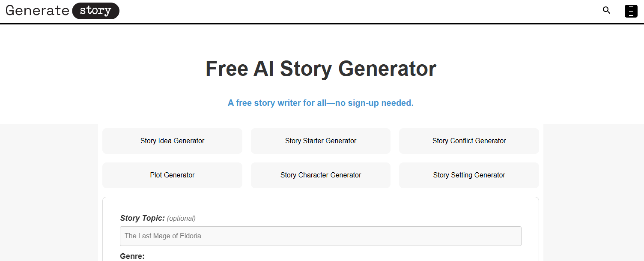Select the Story Idea Generator

(x=172, y=141)
